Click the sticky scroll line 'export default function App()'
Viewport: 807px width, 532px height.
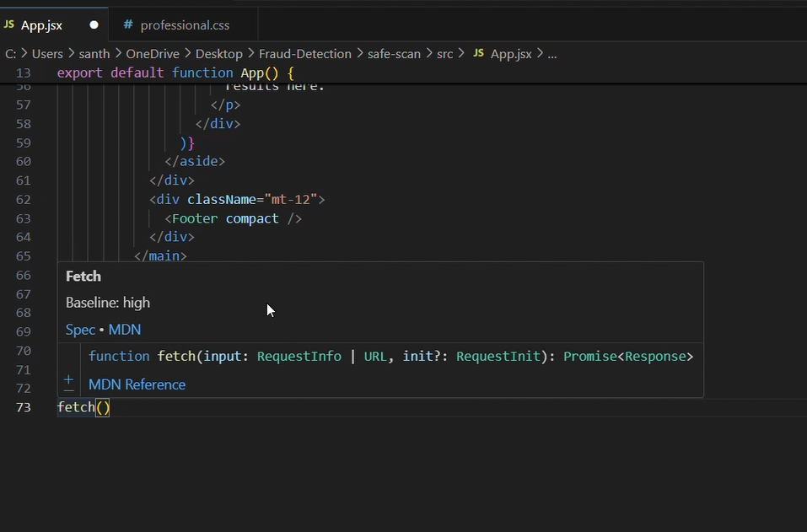click(x=175, y=73)
